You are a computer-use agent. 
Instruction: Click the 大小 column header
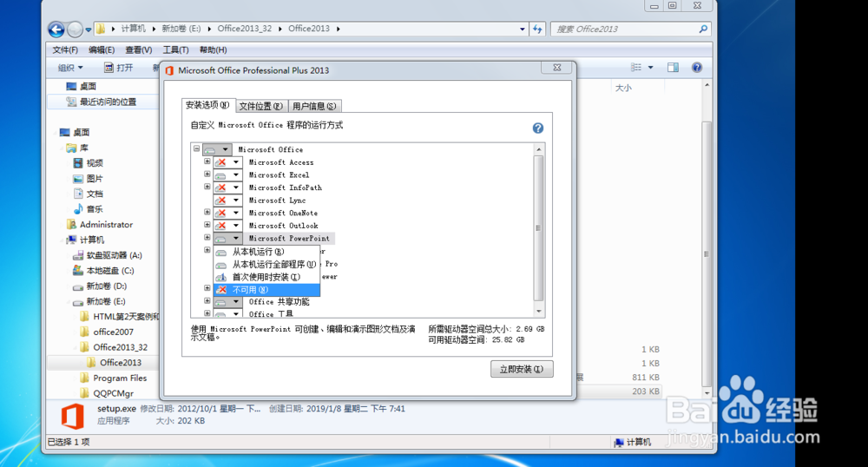coord(623,88)
